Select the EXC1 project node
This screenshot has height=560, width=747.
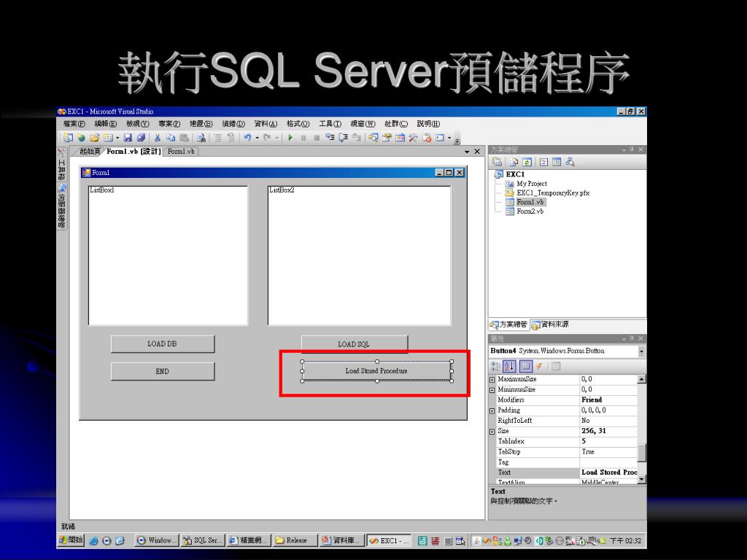tap(515, 174)
